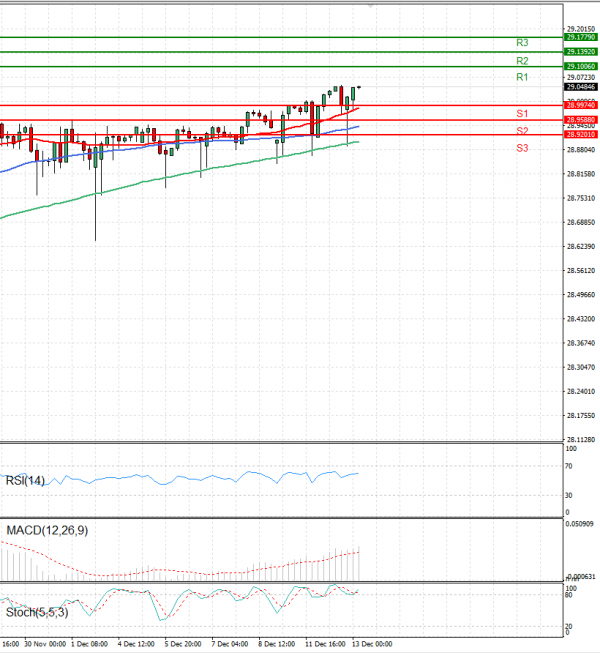600x653 pixels.
Task: Click the S2 support label
Action: (522, 131)
